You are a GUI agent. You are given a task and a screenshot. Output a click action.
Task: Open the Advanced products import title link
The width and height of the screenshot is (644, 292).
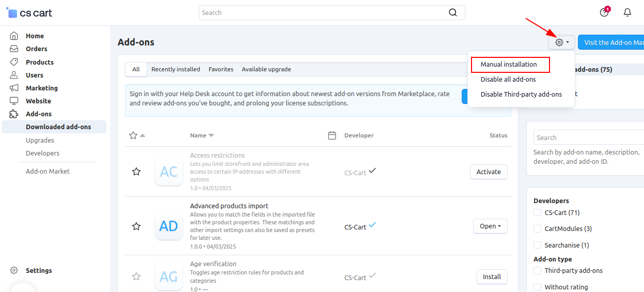tap(229, 206)
